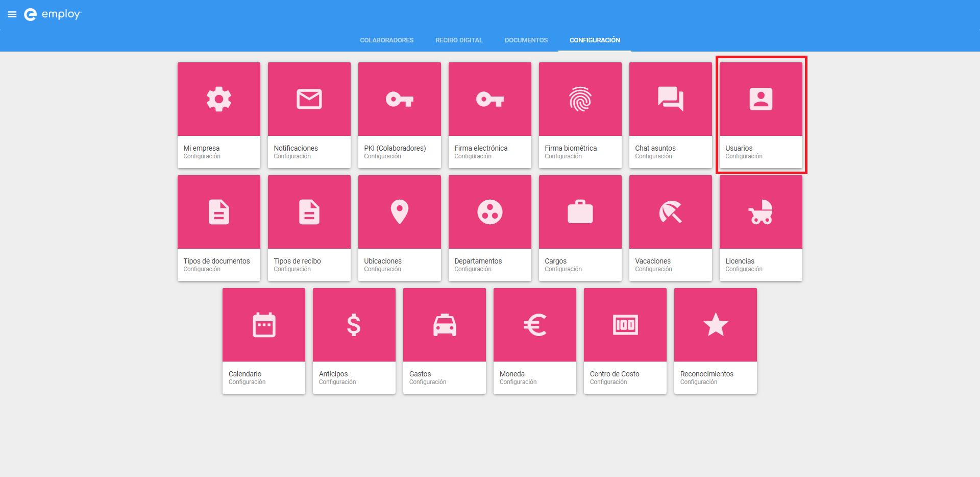Open the Centro de Costo money icon
The height and width of the screenshot is (477, 980).
(625, 325)
